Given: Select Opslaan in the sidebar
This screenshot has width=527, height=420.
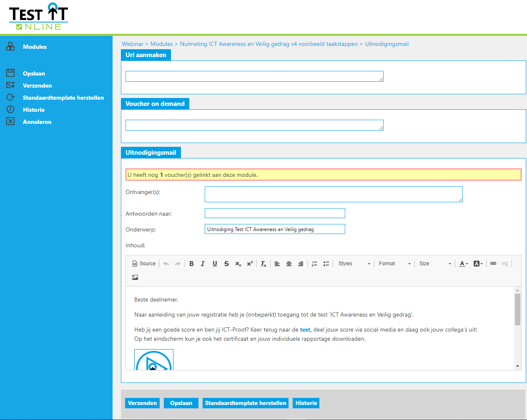Looking at the screenshot, I should tap(34, 73).
